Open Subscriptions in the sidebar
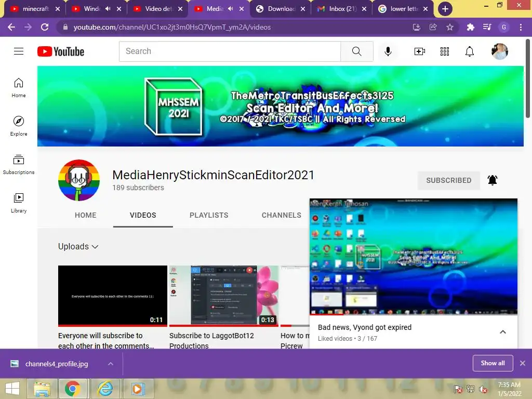Viewport: 532px width, 399px height. (x=19, y=164)
